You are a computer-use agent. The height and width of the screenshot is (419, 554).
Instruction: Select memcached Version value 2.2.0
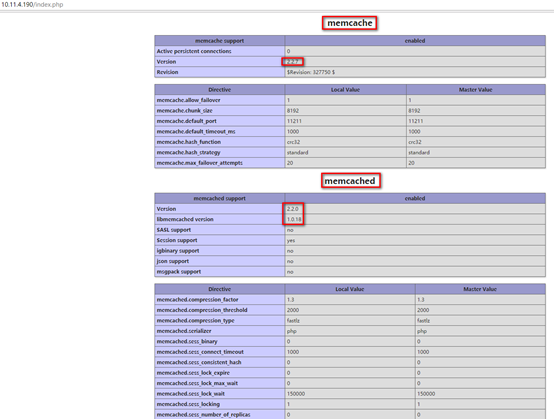point(293,209)
